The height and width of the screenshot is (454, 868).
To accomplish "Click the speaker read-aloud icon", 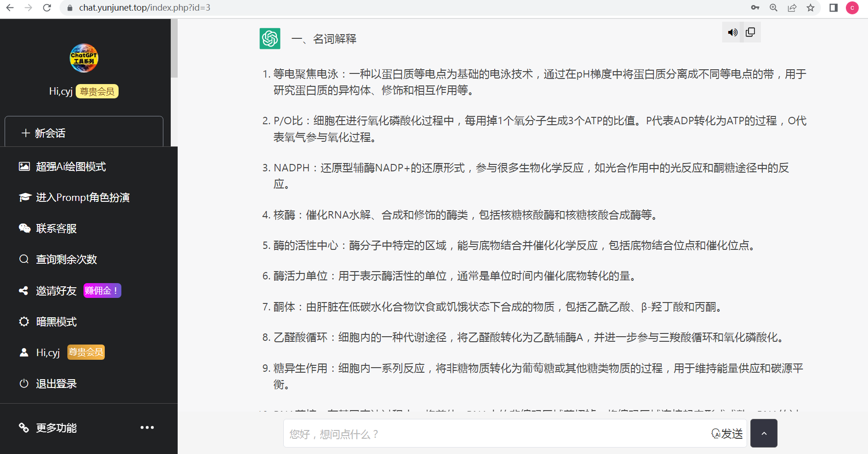I will [x=732, y=32].
